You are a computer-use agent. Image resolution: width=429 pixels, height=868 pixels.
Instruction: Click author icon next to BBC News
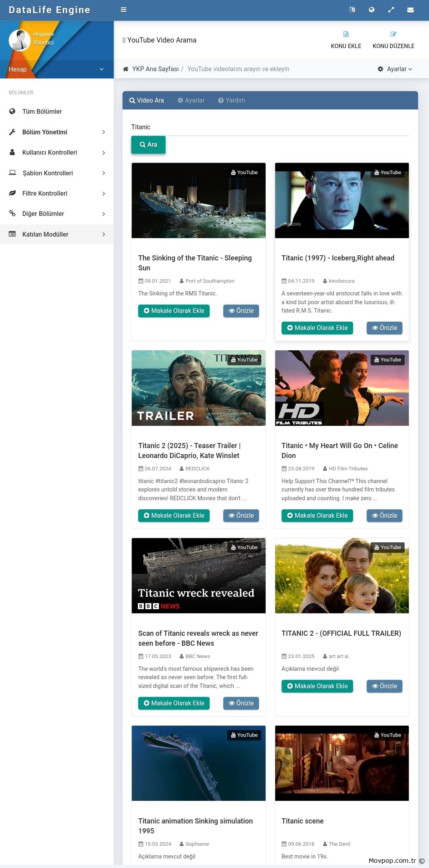182,656
